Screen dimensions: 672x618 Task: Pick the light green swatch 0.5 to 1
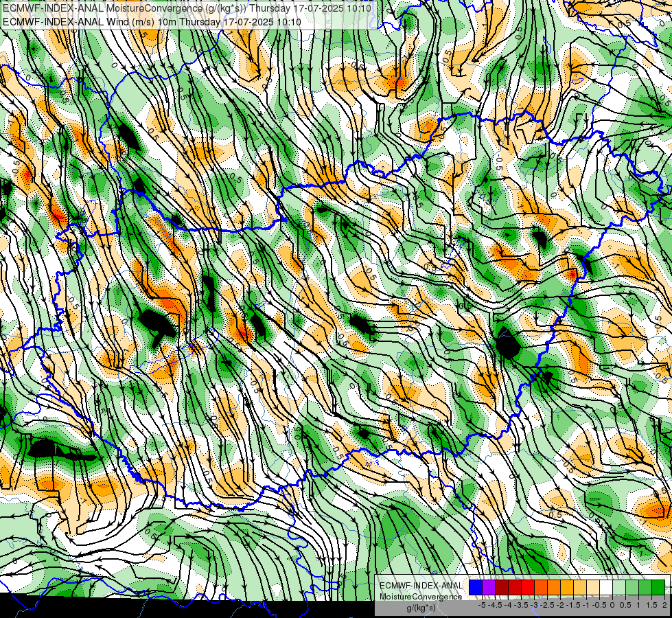(632, 588)
